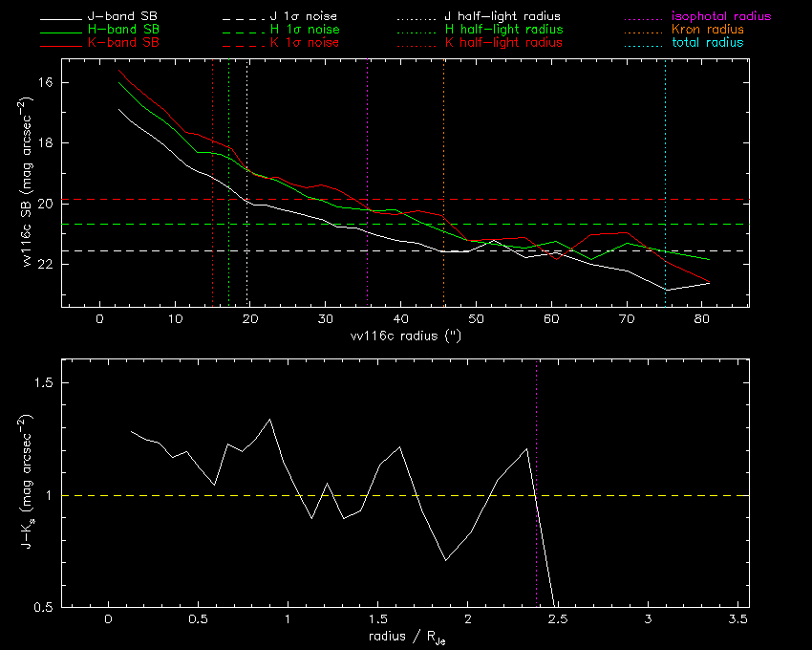Click the K half-light radius legend label
The width and height of the screenshot is (812, 650).
tap(503, 43)
